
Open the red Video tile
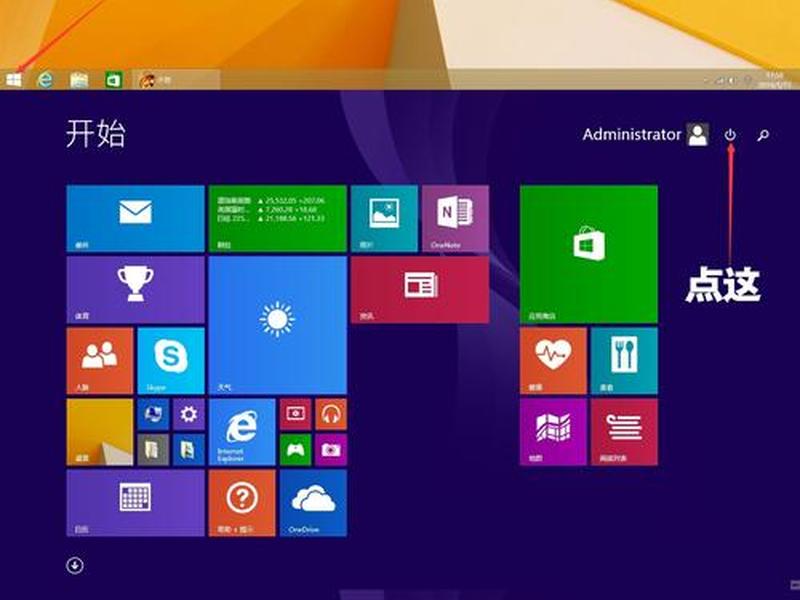click(295, 414)
